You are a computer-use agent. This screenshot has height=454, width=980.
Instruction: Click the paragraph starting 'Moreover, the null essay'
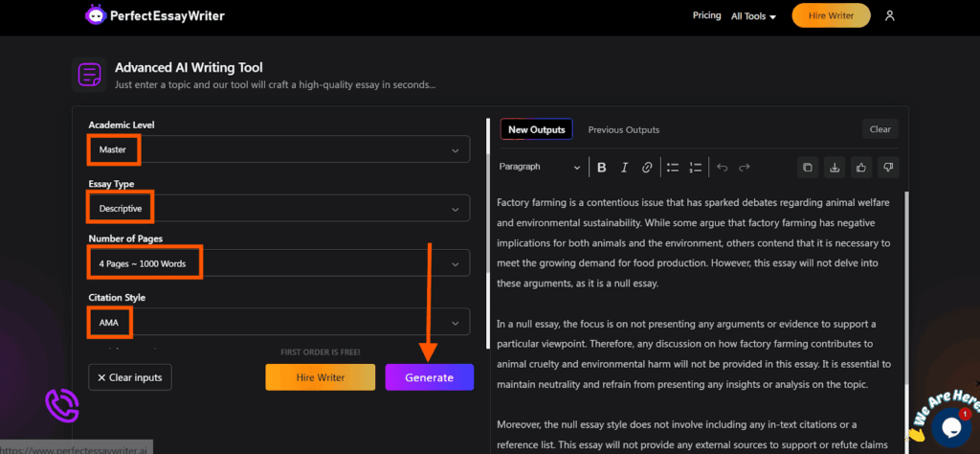(x=693, y=434)
